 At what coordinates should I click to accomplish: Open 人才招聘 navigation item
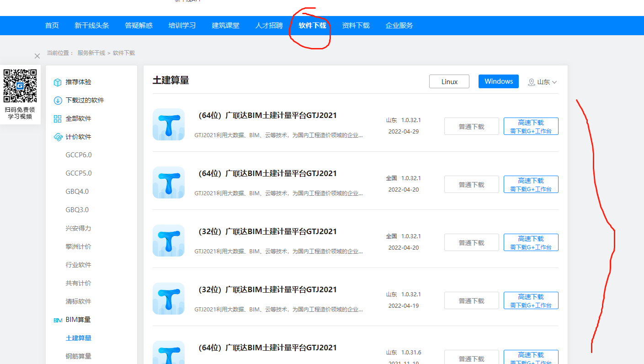tap(269, 26)
